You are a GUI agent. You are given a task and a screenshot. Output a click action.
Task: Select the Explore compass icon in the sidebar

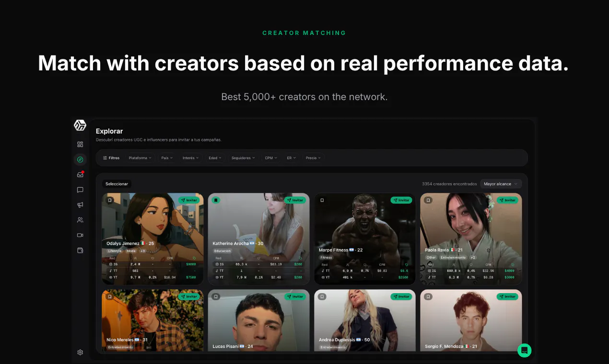[x=80, y=159]
